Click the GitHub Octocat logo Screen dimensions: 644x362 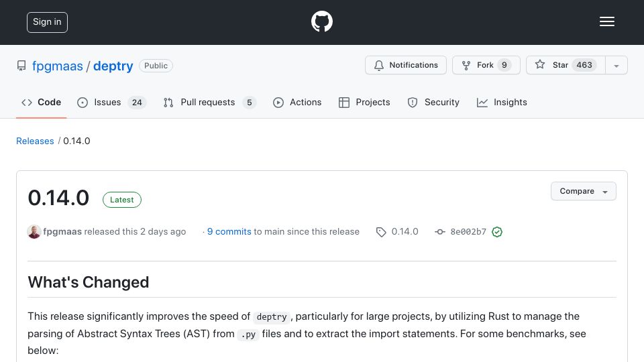coord(321,21)
